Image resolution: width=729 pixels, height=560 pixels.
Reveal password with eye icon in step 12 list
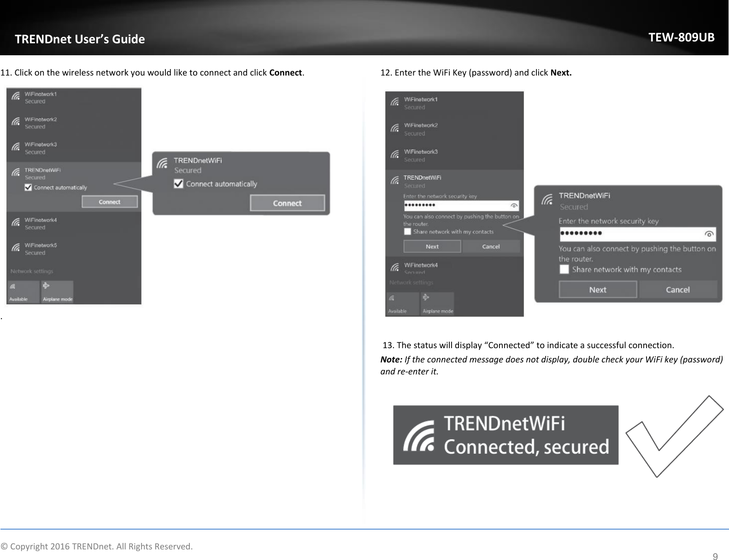click(514, 205)
